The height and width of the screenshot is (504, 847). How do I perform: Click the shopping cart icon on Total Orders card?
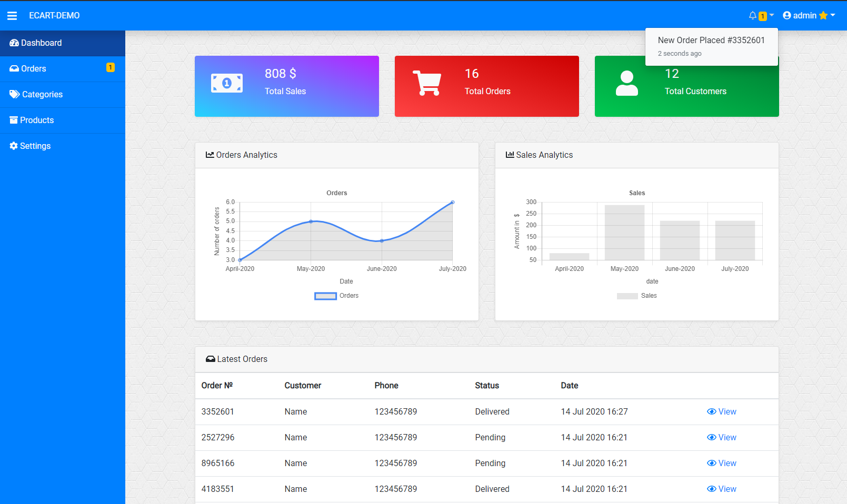coord(427,83)
